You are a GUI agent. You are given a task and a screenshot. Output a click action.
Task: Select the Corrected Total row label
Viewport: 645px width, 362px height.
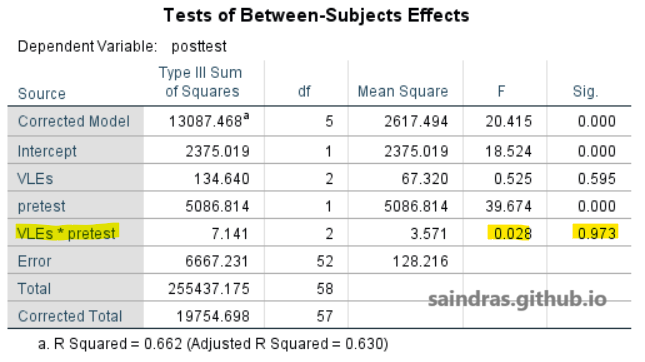70,316
